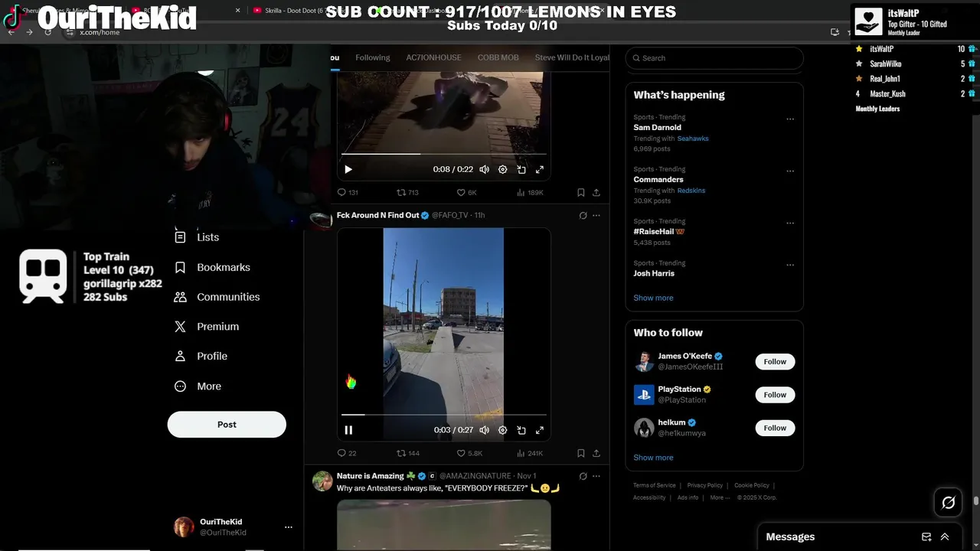
Task: Show more accounts in Who to follow
Action: tap(653, 458)
